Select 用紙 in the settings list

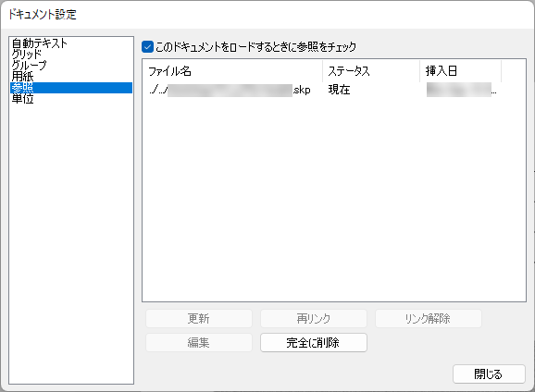click(x=71, y=77)
